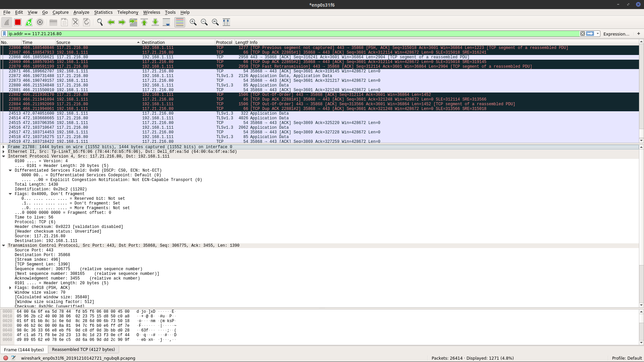Zoom in main window text

pos(193,22)
